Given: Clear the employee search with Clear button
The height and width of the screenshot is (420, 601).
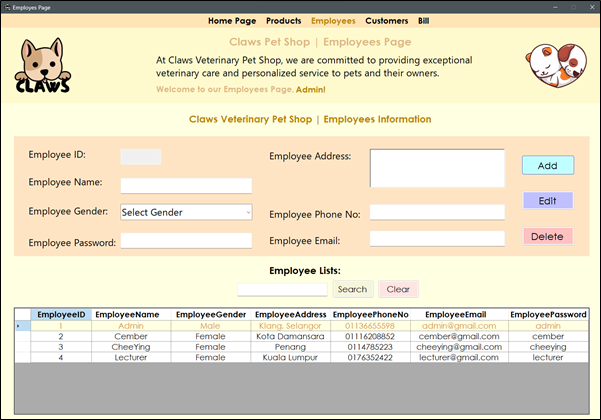Looking at the screenshot, I should click(397, 289).
